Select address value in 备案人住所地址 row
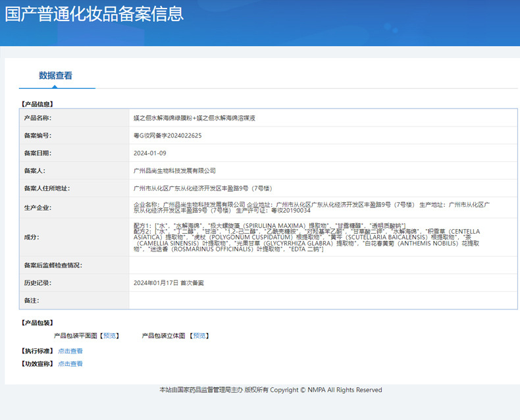The width and height of the screenshot is (520, 420). coord(203,188)
